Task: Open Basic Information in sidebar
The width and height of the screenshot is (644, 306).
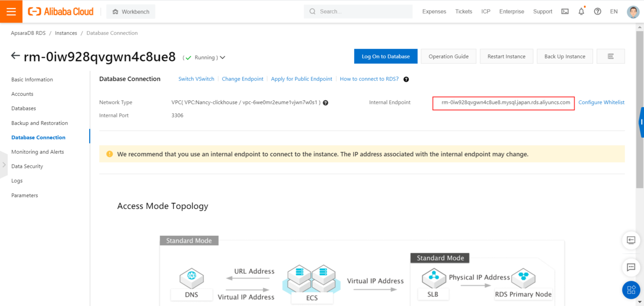Action: coord(32,79)
